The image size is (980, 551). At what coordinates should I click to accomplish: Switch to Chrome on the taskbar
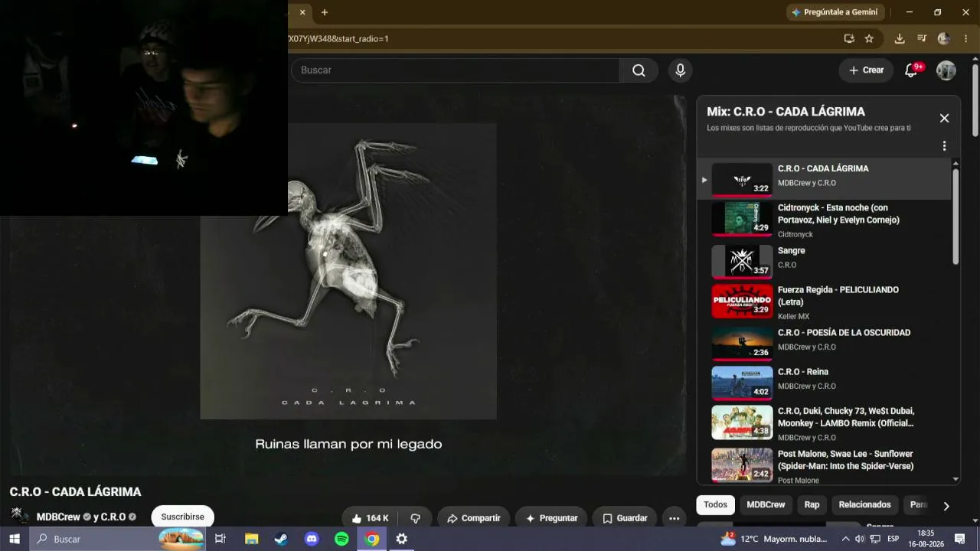click(372, 539)
